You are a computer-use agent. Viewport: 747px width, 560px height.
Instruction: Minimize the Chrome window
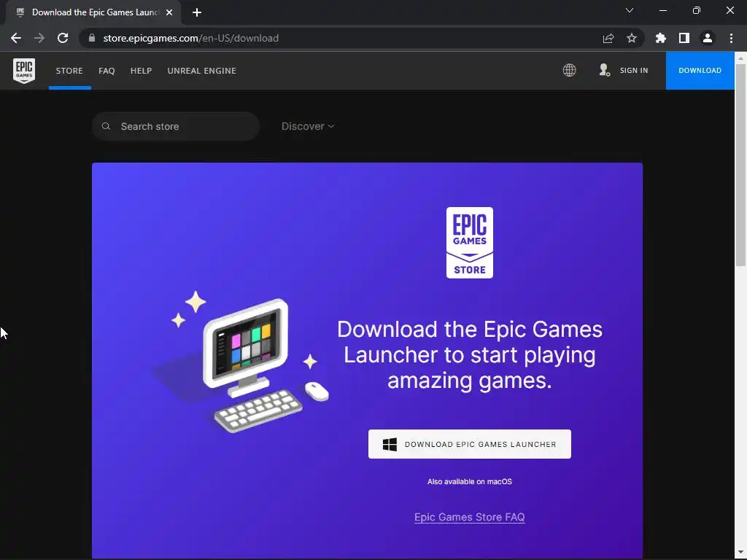[x=663, y=10]
